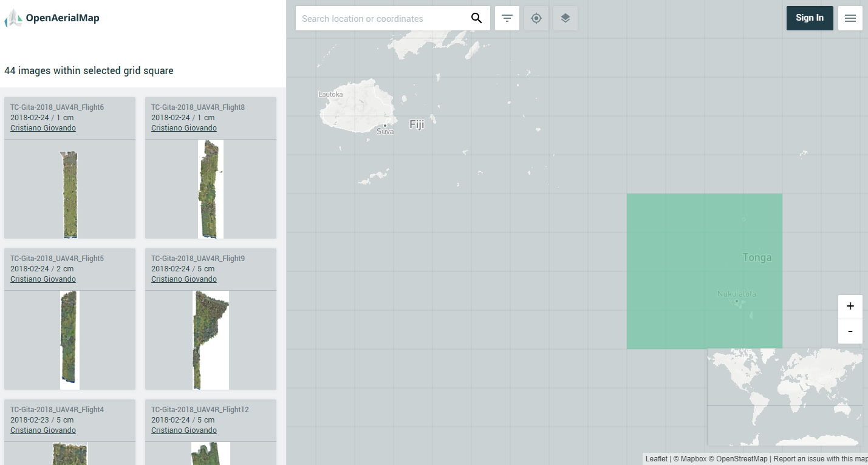Image resolution: width=868 pixels, height=465 pixels.
Task: Click the Lautoka label on the map
Action: tap(330, 95)
